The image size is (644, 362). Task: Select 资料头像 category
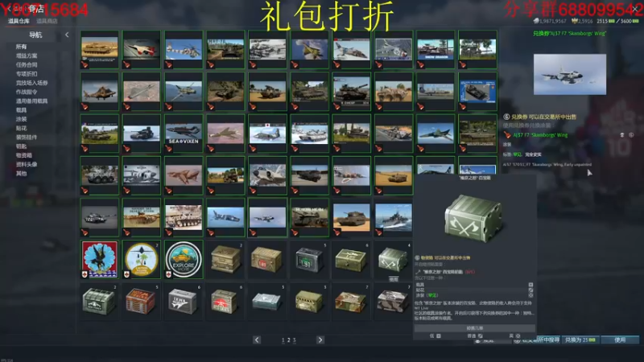27,164
